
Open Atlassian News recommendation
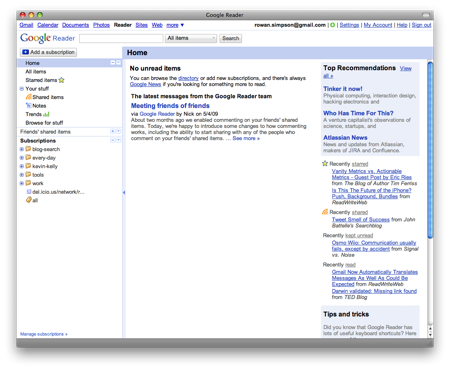(345, 137)
